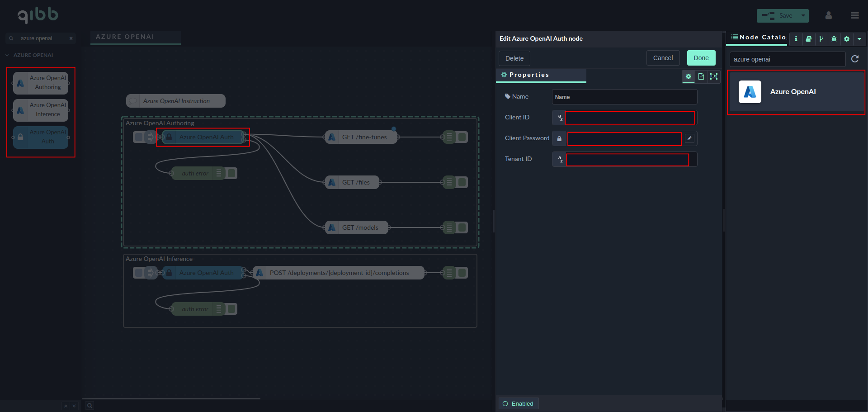
Task: Open the user account icon
Action: 828,15
